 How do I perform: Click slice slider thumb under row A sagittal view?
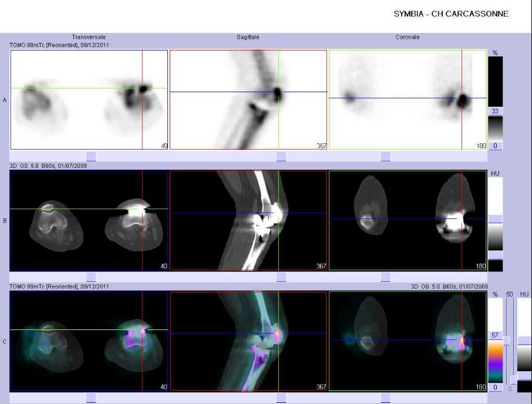point(281,156)
